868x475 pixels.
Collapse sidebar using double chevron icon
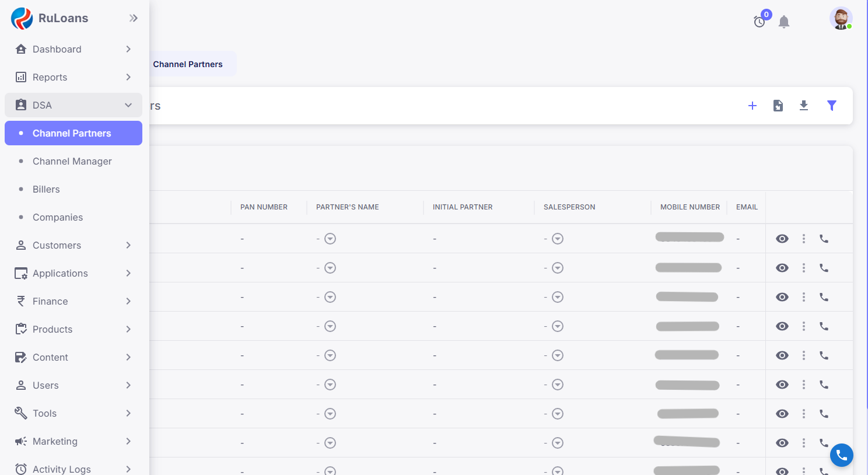pos(134,18)
